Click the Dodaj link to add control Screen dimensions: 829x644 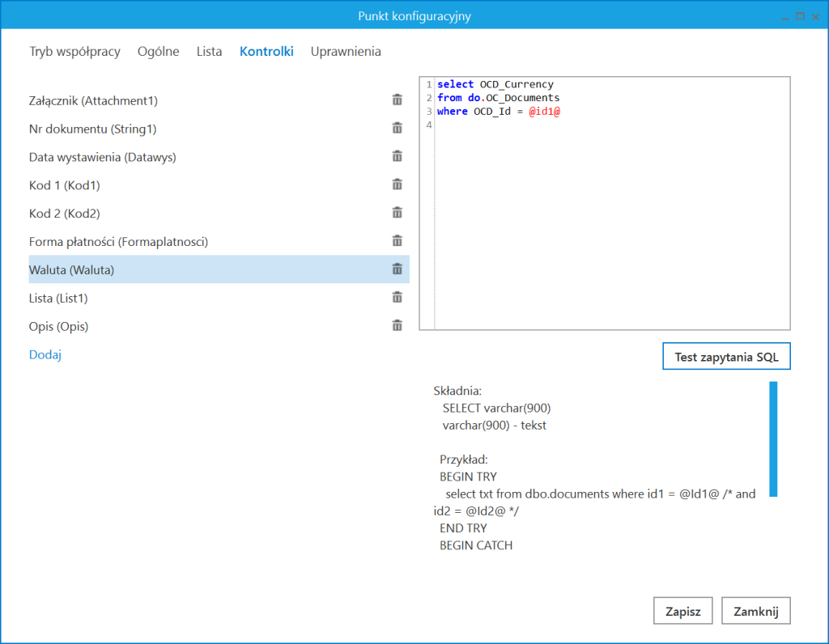coord(45,354)
